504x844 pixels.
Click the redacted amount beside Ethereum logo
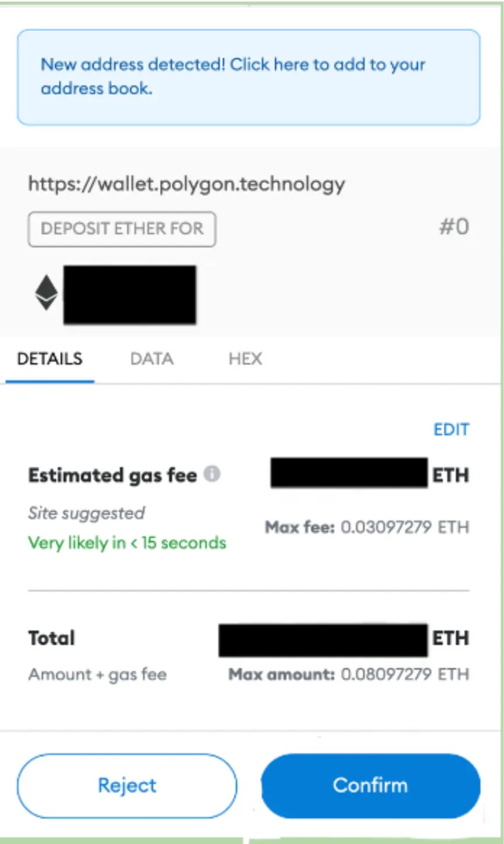(130, 295)
